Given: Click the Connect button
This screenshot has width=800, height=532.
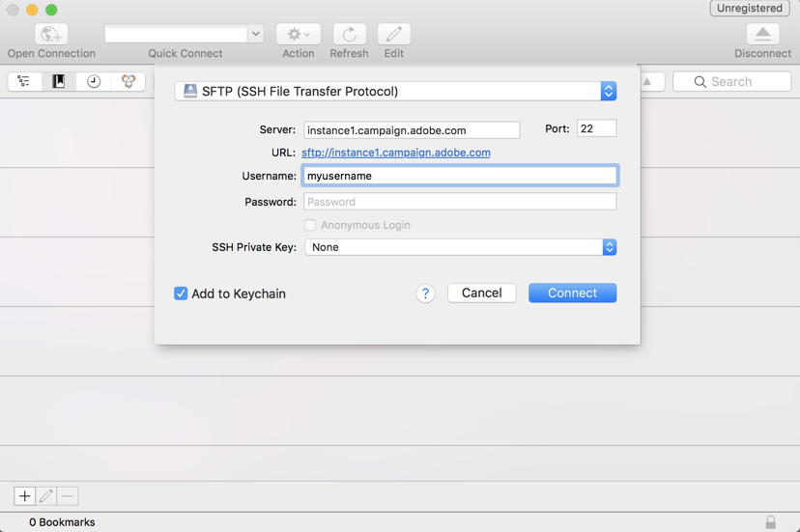Looking at the screenshot, I should [572, 293].
